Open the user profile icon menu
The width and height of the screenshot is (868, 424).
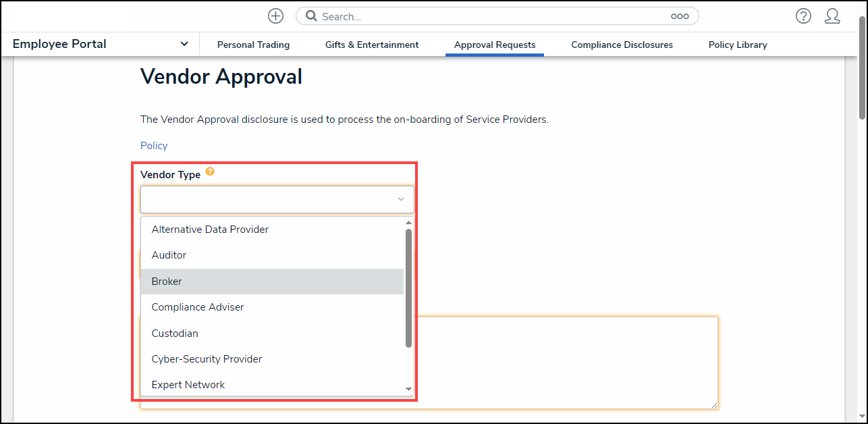pos(832,16)
